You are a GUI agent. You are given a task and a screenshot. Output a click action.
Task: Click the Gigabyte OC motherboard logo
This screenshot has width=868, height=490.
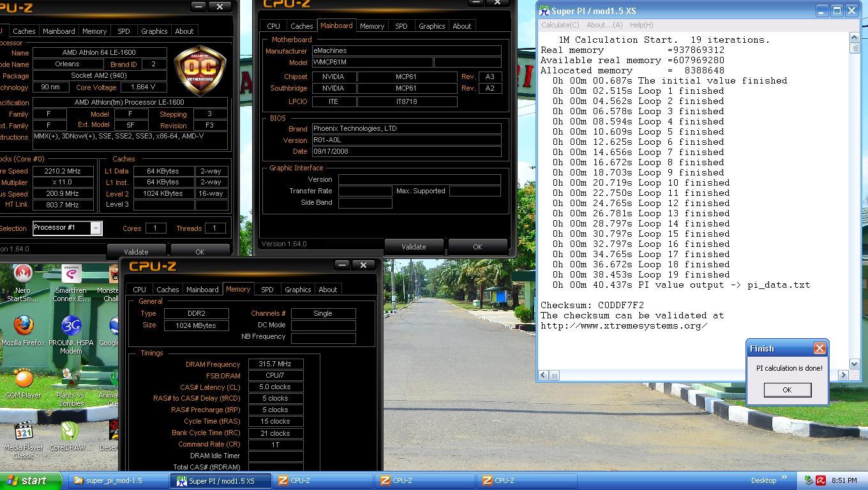200,70
